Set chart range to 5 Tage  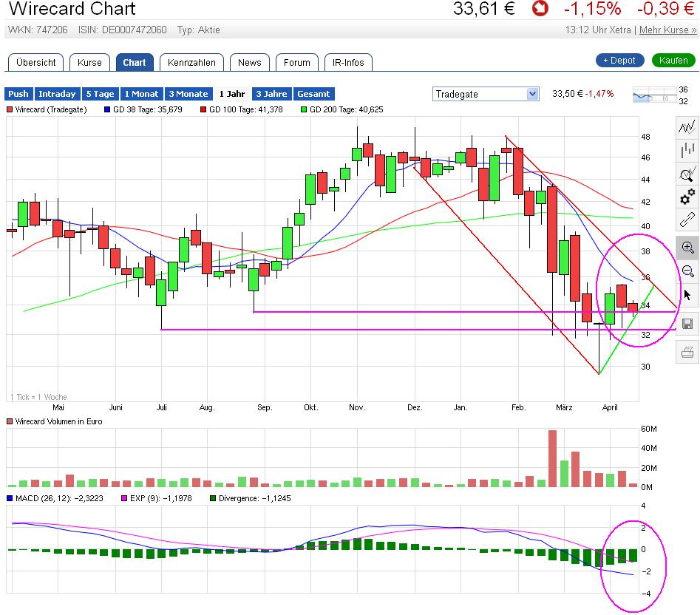pyautogui.click(x=100, y=94)
